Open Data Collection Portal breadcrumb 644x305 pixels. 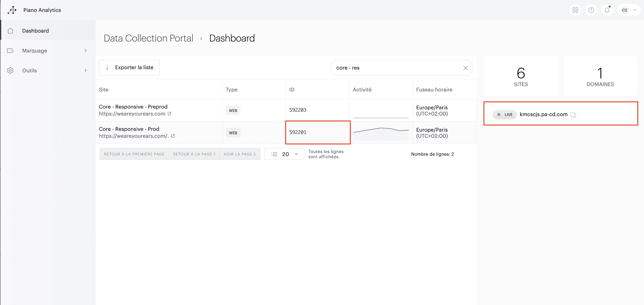[x=148, y=38]
